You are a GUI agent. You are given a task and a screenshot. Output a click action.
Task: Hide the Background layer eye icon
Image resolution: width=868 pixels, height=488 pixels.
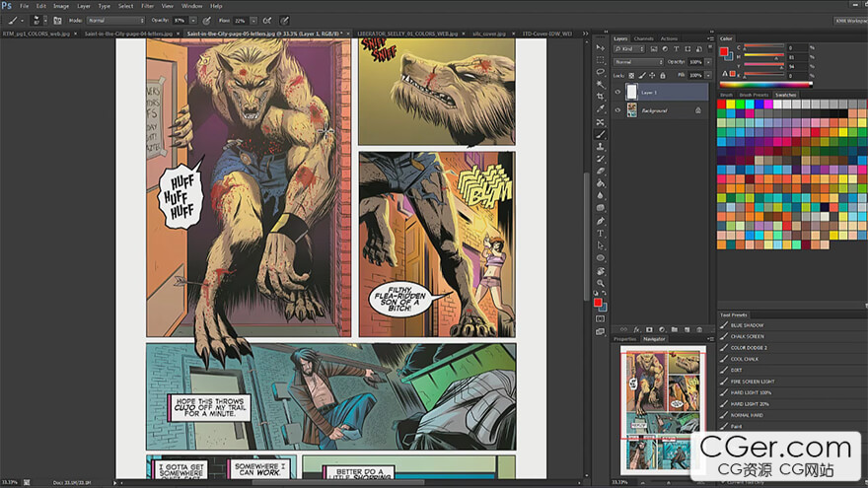617,110
